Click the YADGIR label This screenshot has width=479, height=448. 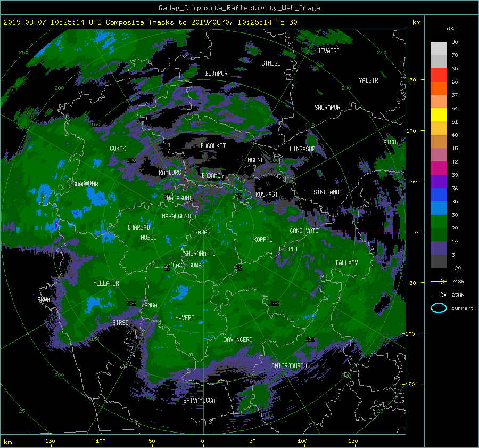pos(368,80)
